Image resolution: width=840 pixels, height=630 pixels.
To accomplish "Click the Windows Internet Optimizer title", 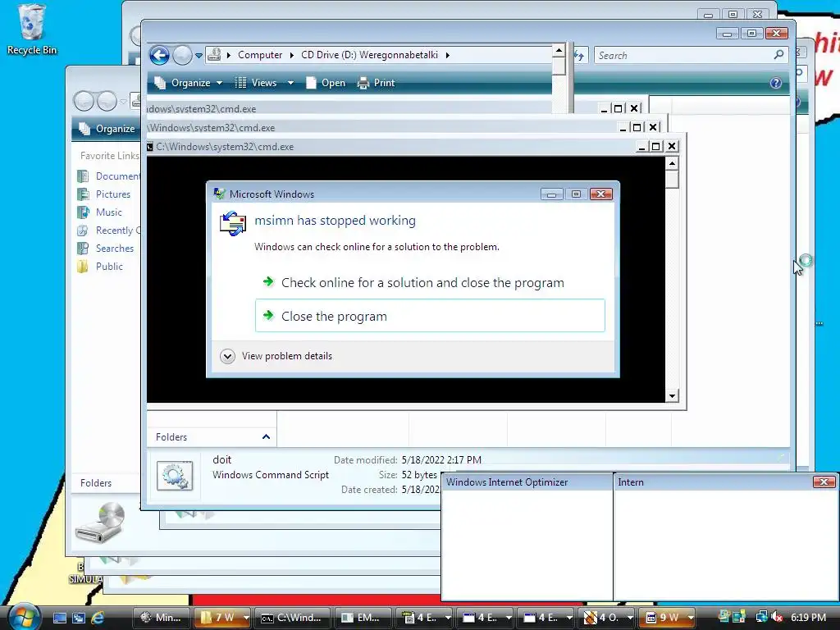I will tap(507, 482).
